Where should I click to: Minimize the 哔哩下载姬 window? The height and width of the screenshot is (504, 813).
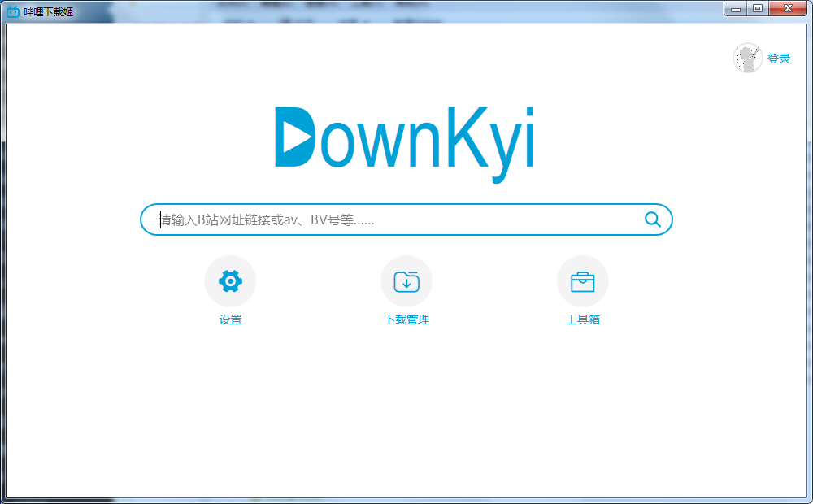tap(735, 9)
